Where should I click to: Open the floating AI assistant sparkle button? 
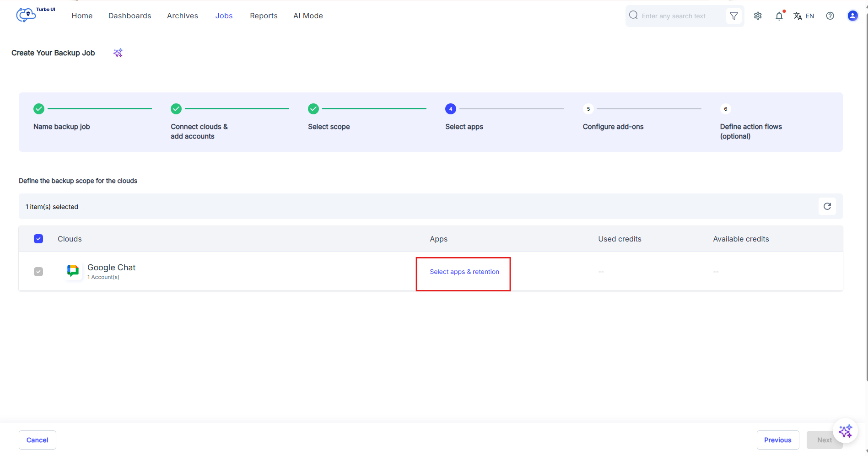(845, 431)
